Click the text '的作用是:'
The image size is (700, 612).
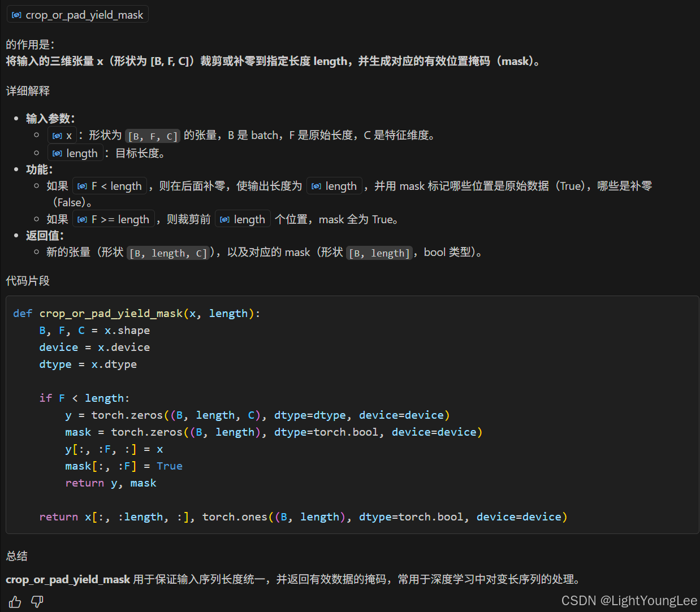coord(30,45)
